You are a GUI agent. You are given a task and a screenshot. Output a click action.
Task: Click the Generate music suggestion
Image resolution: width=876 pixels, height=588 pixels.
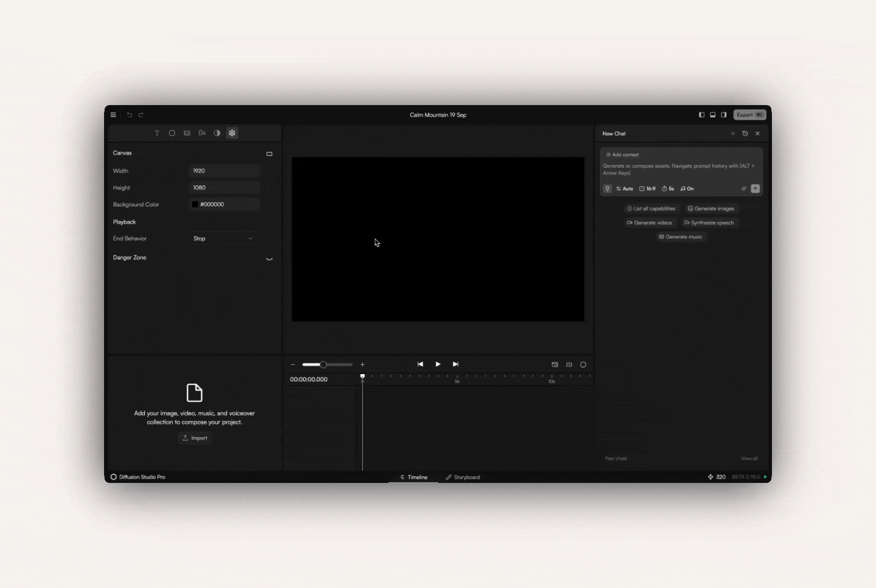681,237
